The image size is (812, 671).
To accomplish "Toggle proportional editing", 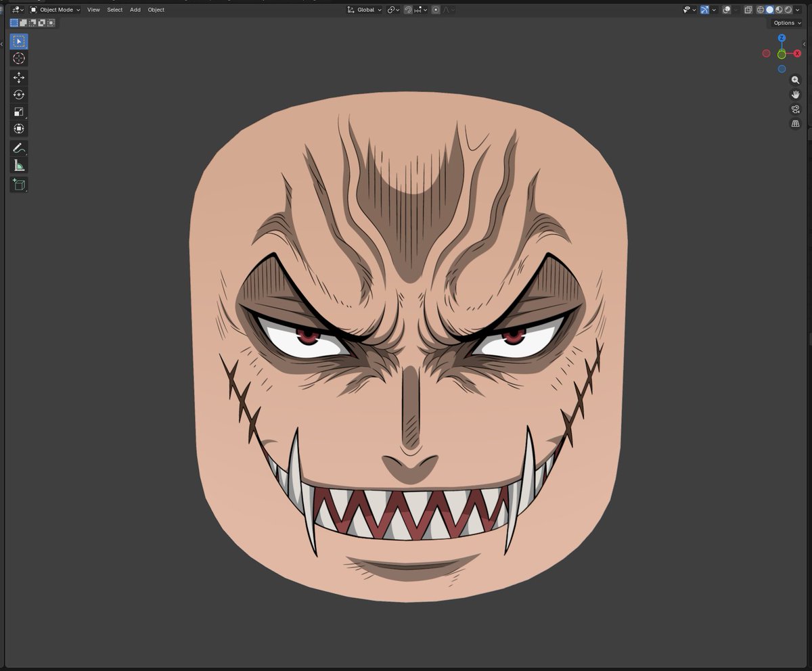I will [x=436, y=9].
